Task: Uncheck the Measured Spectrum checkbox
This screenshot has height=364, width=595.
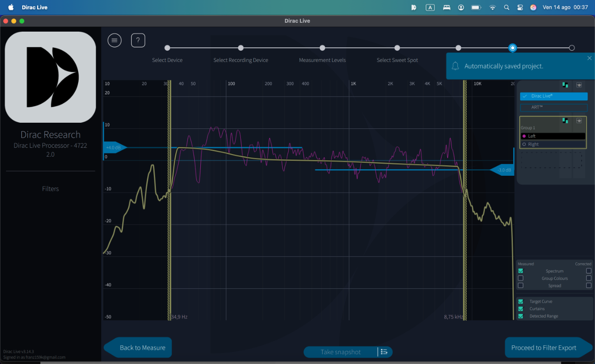Action: coord(521,271)
